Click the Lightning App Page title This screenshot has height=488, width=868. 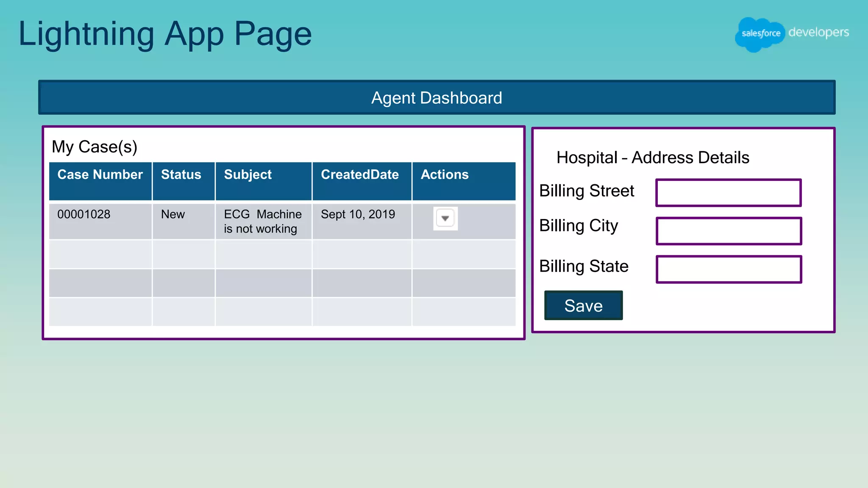(165, 34)
